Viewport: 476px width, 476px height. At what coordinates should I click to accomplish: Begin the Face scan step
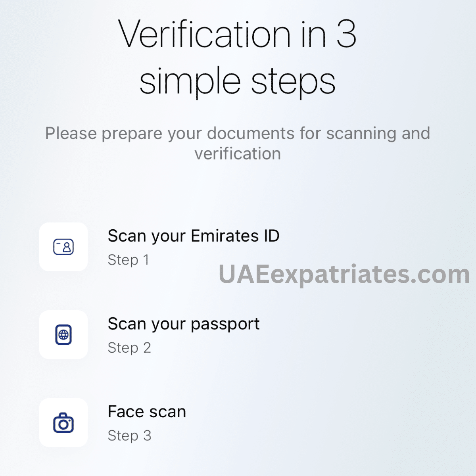click(147, 412)
